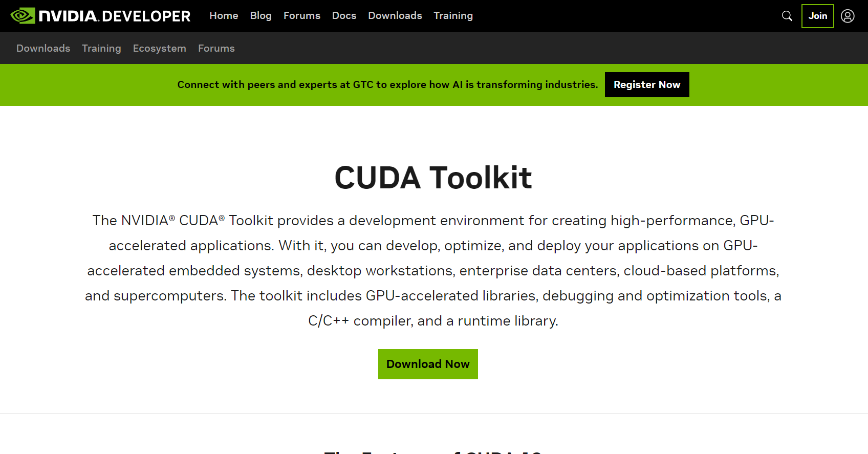
Task: Click the Download Now button
Action: coord(428,364)
